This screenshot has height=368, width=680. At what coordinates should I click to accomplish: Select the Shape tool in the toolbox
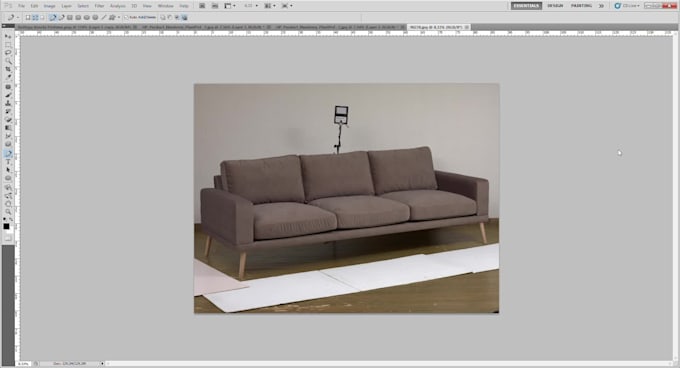pos(8,178)
